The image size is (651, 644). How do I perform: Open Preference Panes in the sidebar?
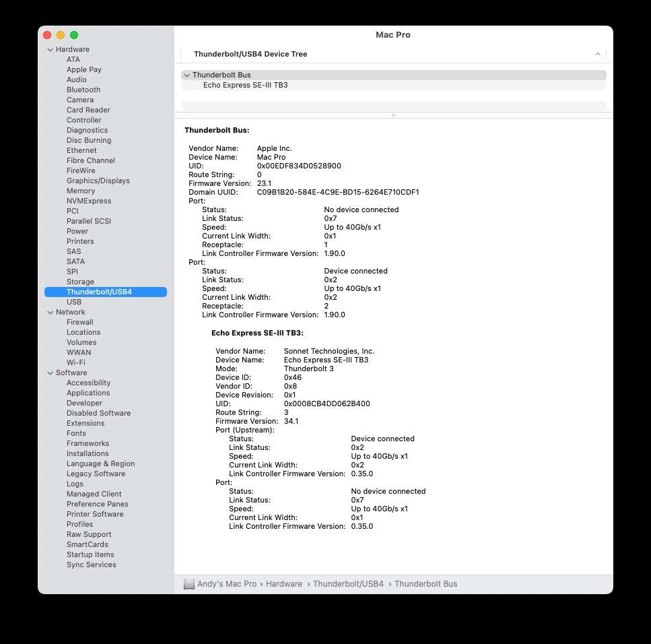97,504
